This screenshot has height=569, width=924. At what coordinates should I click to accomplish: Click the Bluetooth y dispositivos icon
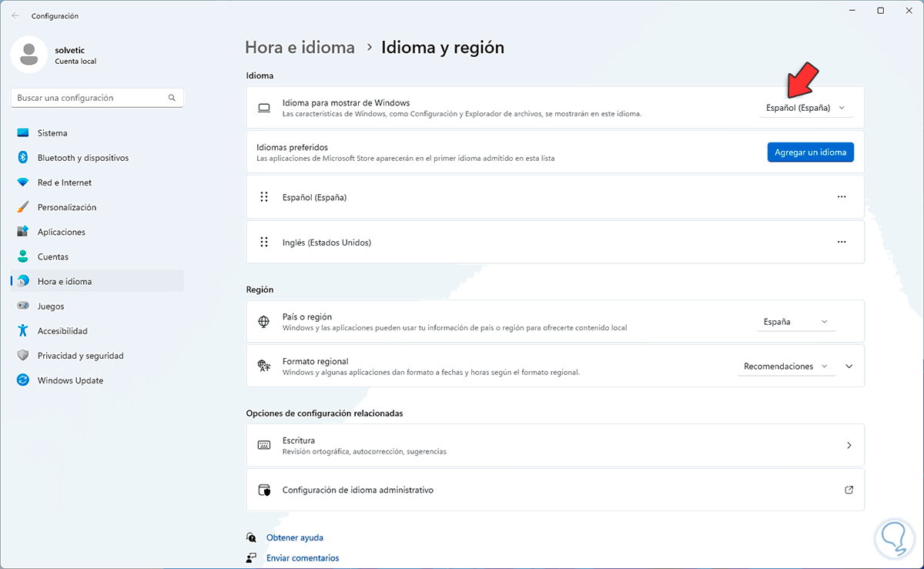23,158
